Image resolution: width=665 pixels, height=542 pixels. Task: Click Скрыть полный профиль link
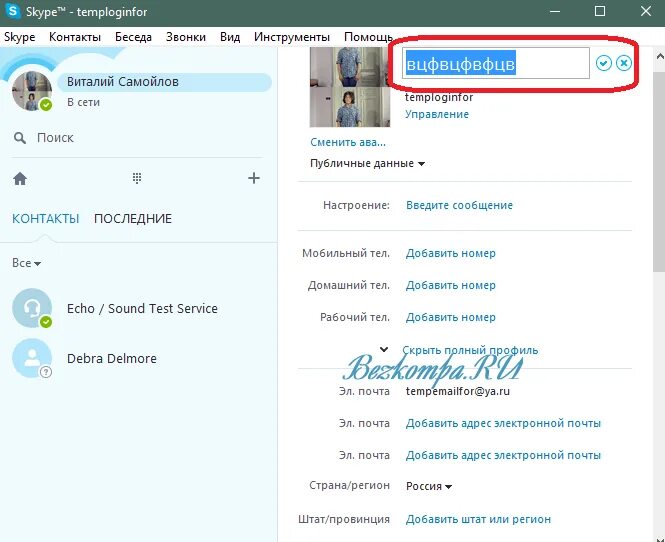(x=470, y=350)
